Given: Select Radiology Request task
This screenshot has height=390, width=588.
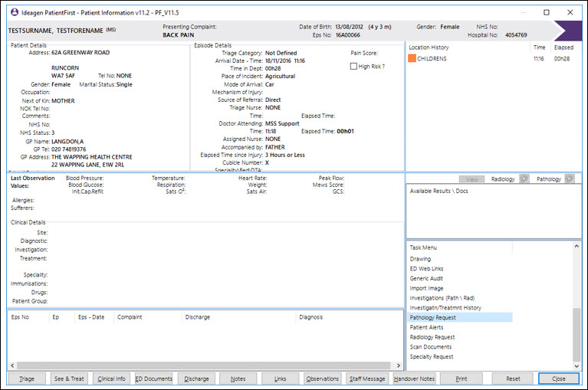Looking at the screenshot, I should [432, 337].
